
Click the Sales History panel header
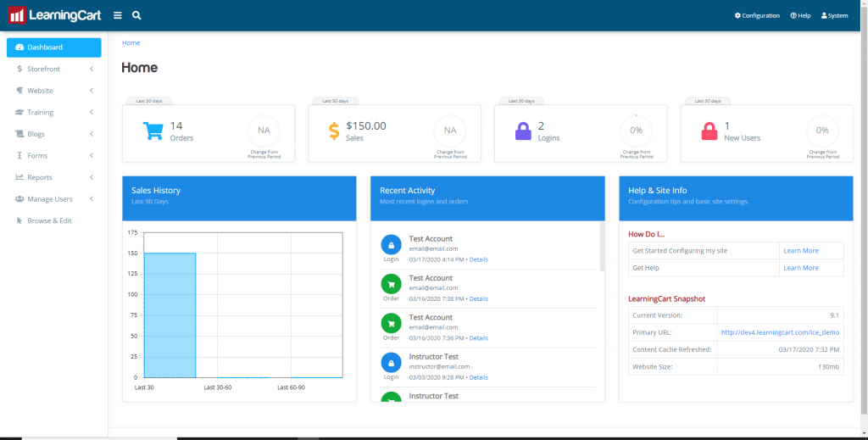coord(239,198)
